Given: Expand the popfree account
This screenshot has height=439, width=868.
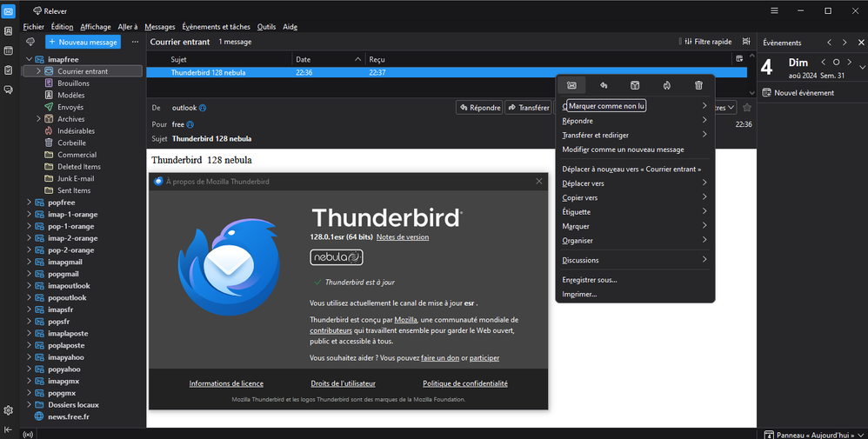Looking at the screenshot, I should point(29,203).
